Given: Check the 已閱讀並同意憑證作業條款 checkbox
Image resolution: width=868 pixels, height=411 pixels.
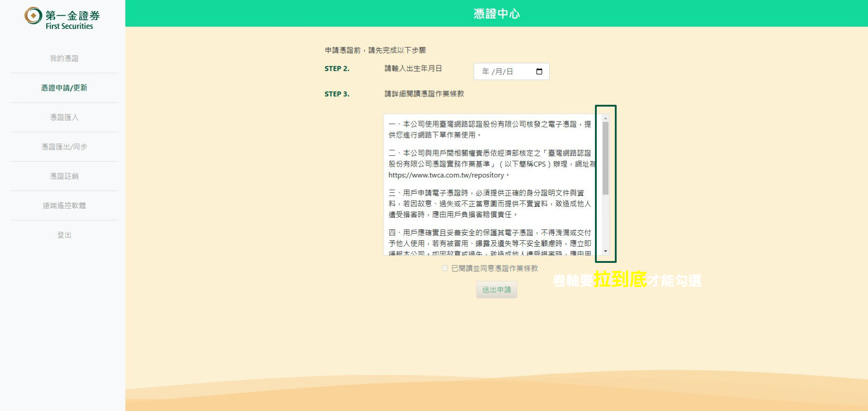Looking at the screenshot, I should pos(445,268).
